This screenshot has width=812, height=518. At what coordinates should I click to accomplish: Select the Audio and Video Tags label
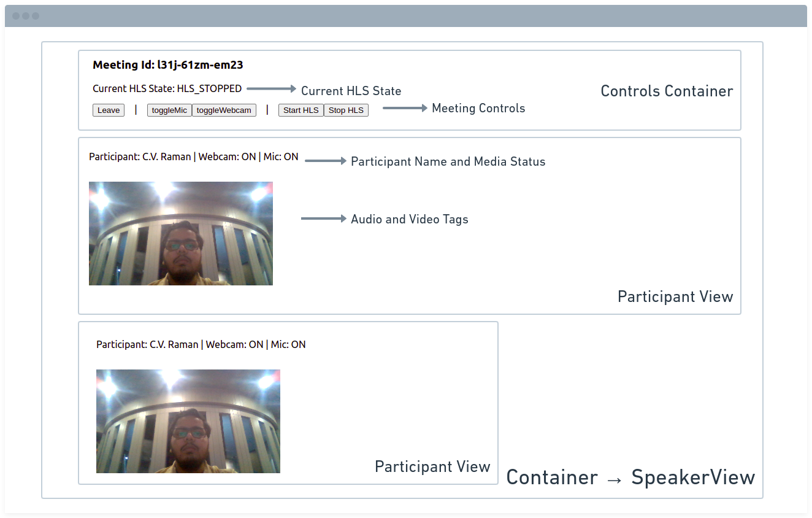pyautogui.click(x=409, y=219)
